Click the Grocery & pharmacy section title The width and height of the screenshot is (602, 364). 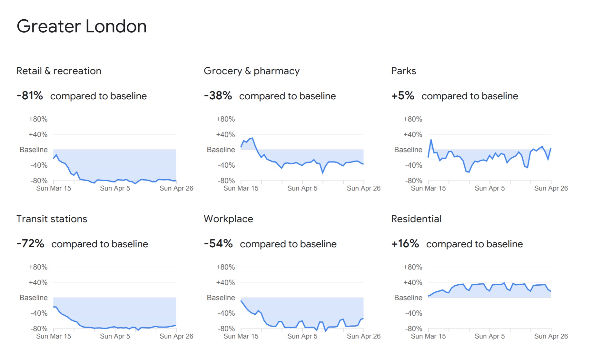(252, 71)
